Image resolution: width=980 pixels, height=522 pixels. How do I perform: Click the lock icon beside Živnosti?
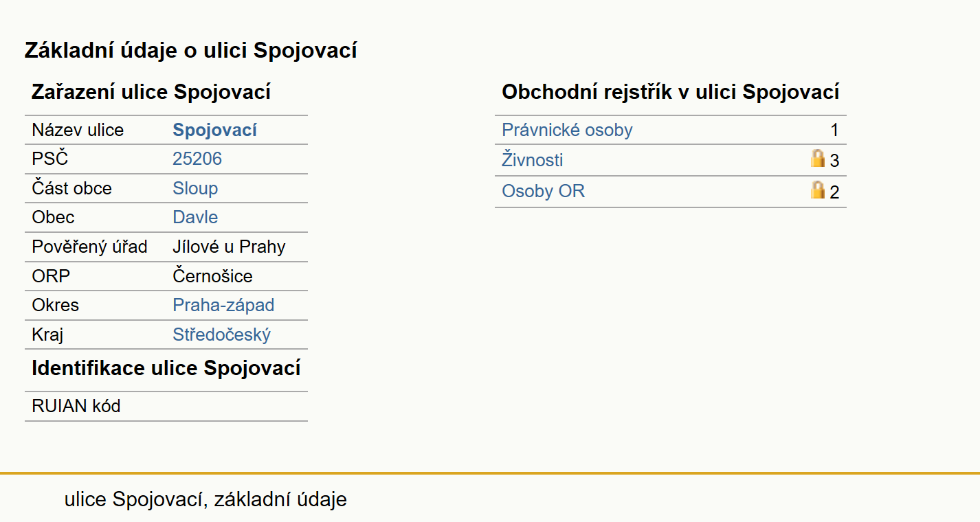tap(817, 159)
